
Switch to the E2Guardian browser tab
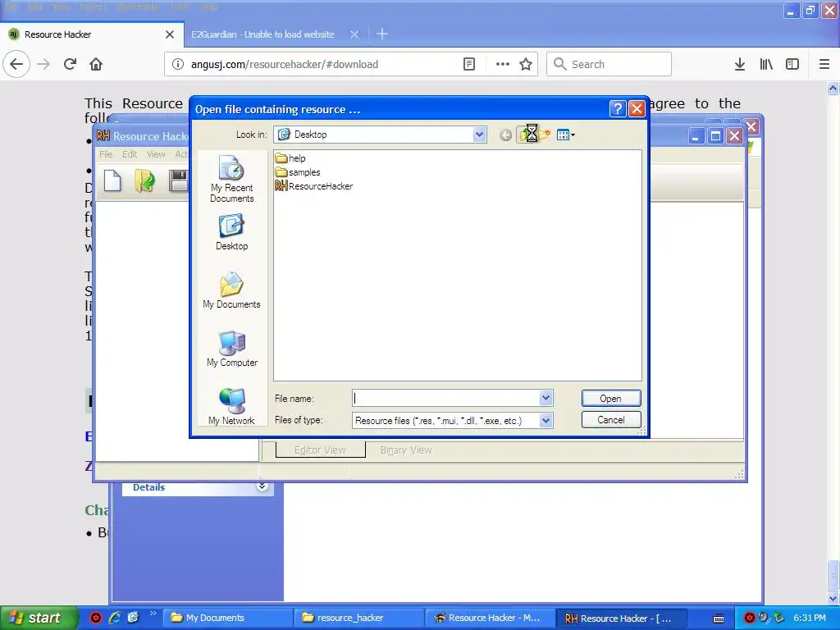(262, 34)
